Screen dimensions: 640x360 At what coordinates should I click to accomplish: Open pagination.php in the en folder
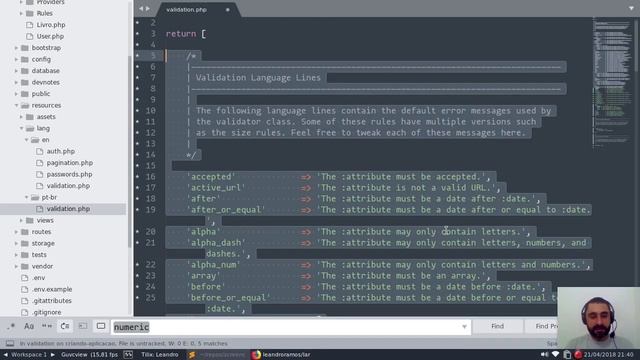click(69, 162)
